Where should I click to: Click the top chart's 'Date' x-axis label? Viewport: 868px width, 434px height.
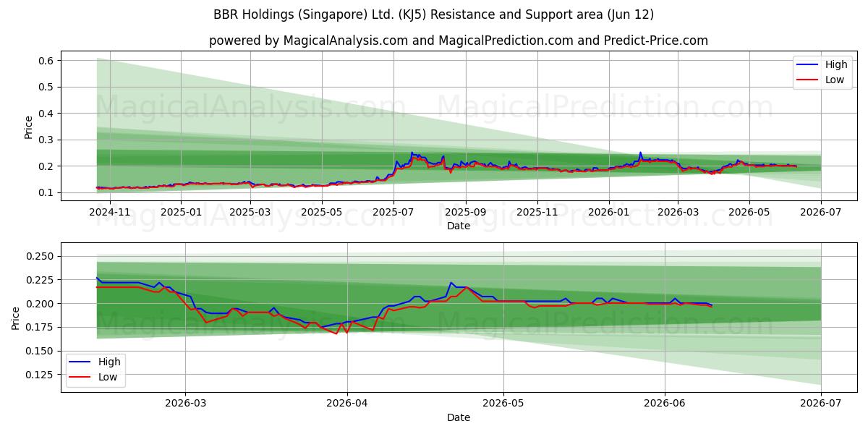tap(459, 226)
